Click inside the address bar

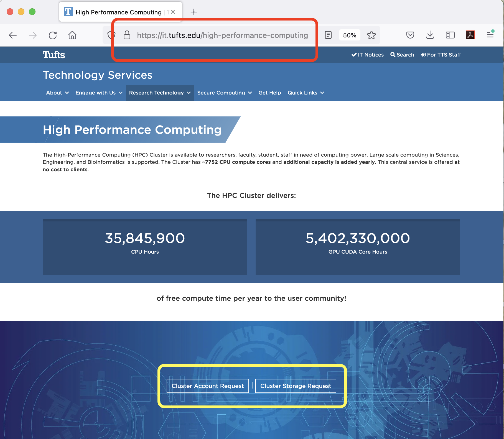tap(222, 35)
